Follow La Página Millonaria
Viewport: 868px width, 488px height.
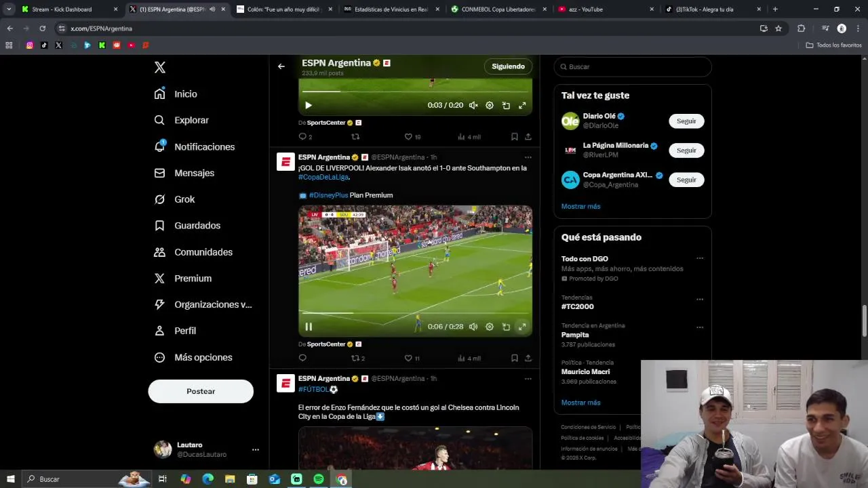tap(686, 150)
